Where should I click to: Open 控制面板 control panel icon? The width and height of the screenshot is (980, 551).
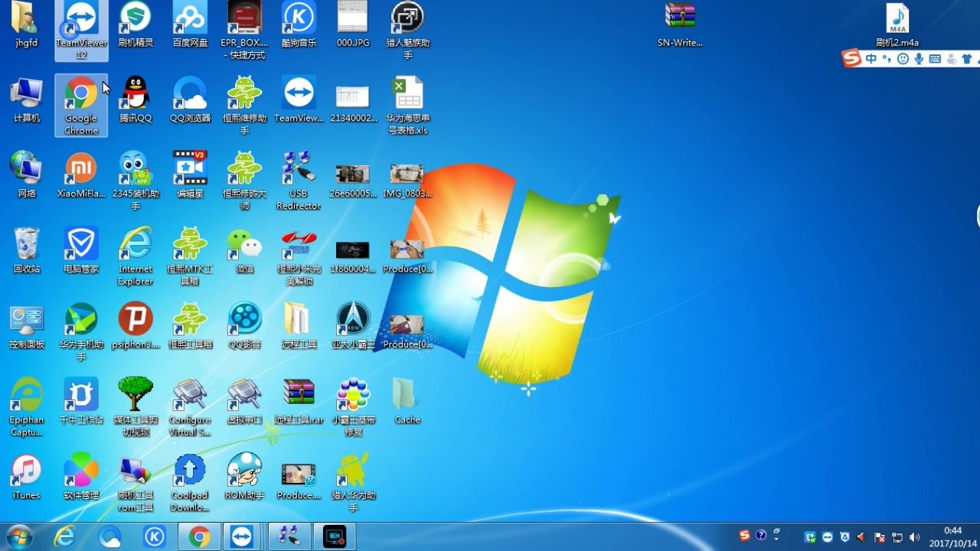pyautogui.click(x=27, y=326)
